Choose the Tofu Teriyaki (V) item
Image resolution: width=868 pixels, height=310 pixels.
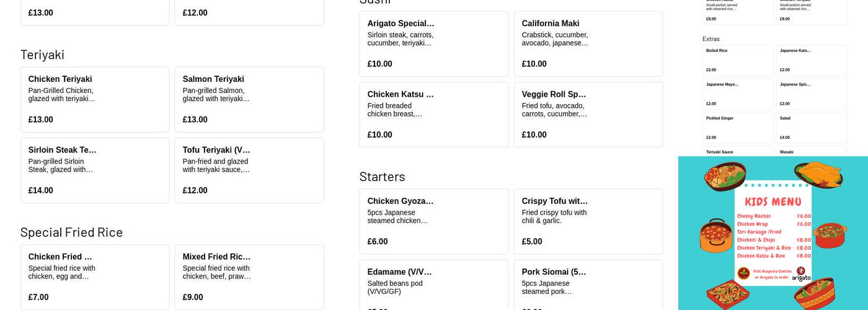249,170
